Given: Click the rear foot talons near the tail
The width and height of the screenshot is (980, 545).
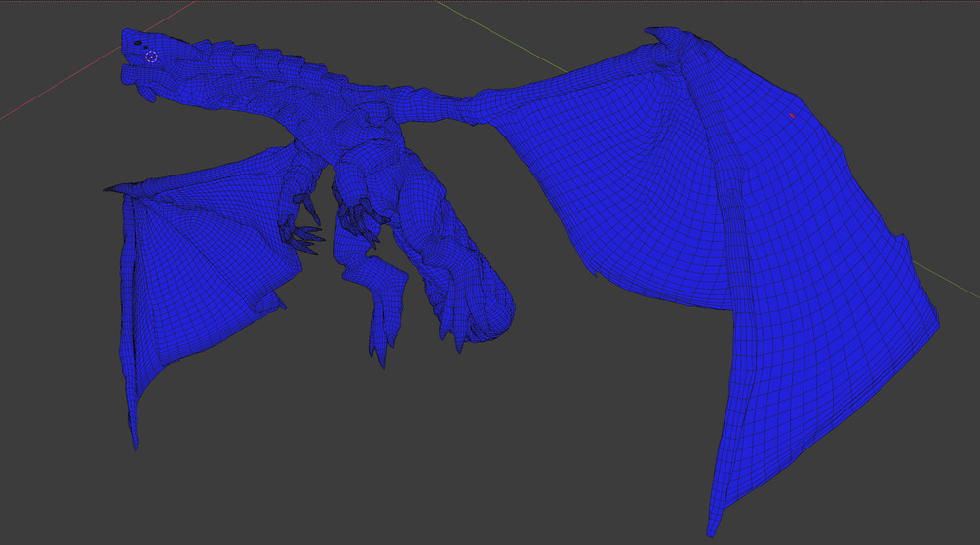Looking at the screenshot, I should [454, 325].
